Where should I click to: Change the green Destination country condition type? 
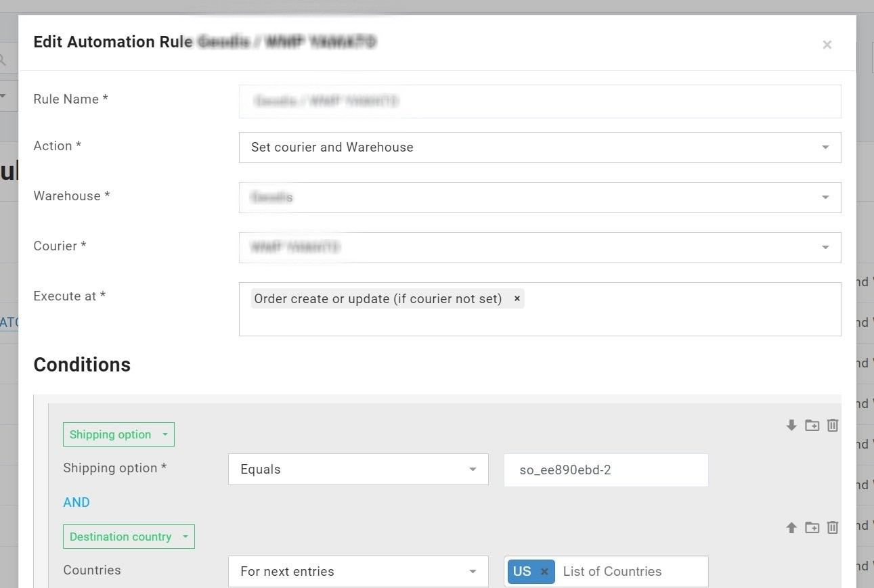[129, 537]
